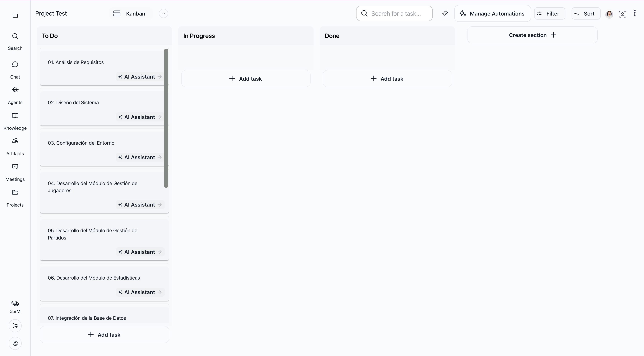Screen dimensions: 644x356
Task: Expand the view options chevron next to Kanban
Action: tap(163, 13)
